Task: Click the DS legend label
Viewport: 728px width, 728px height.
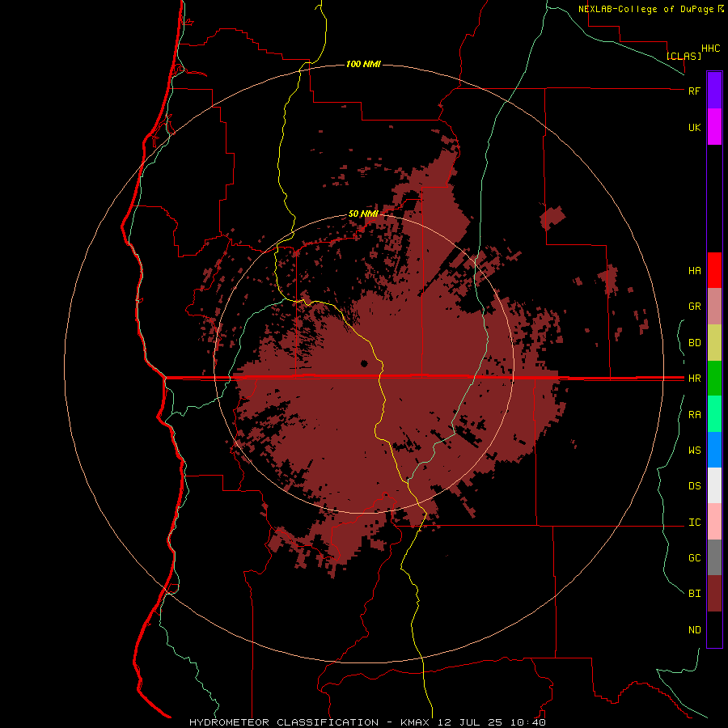Action: (x=694, y=486)
